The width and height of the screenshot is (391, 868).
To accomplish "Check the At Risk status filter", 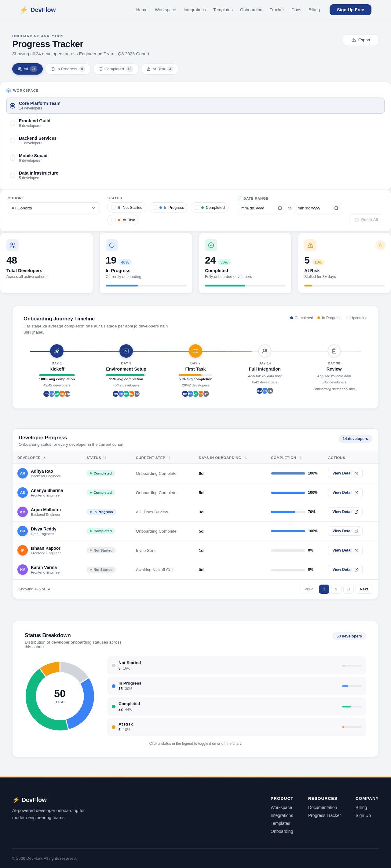I will 114,220.
